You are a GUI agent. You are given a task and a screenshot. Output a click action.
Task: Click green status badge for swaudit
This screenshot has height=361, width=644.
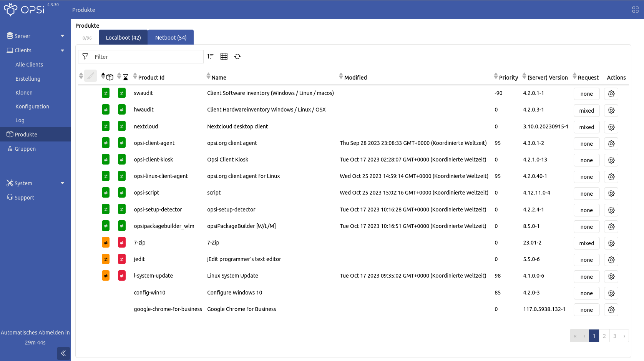[x=106, y=93]
